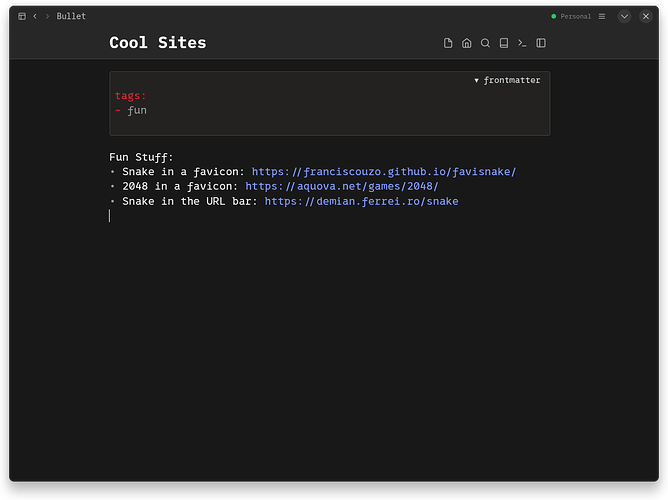Navigate forward with right arrow
The image size is (668, 500).
pos(47,16)
